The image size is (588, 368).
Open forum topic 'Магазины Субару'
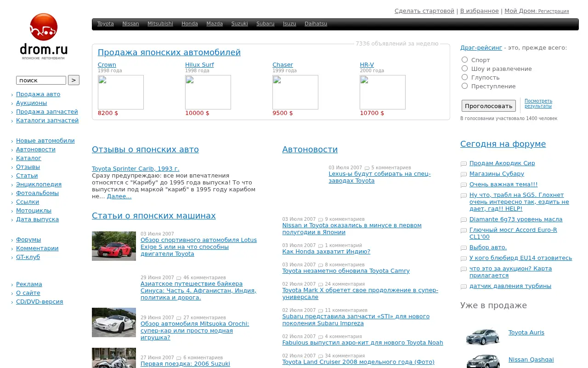coord(497,174)
